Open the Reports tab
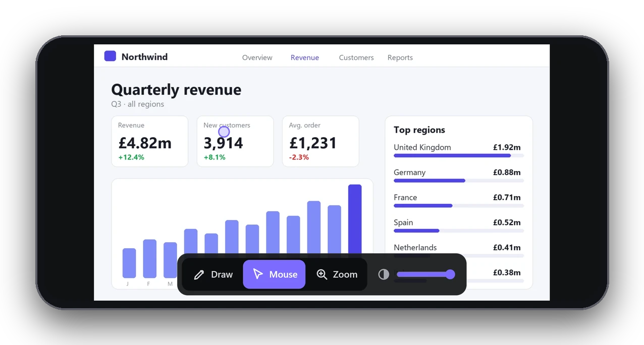Screen dimensions: 644x345 pos(400,57)
